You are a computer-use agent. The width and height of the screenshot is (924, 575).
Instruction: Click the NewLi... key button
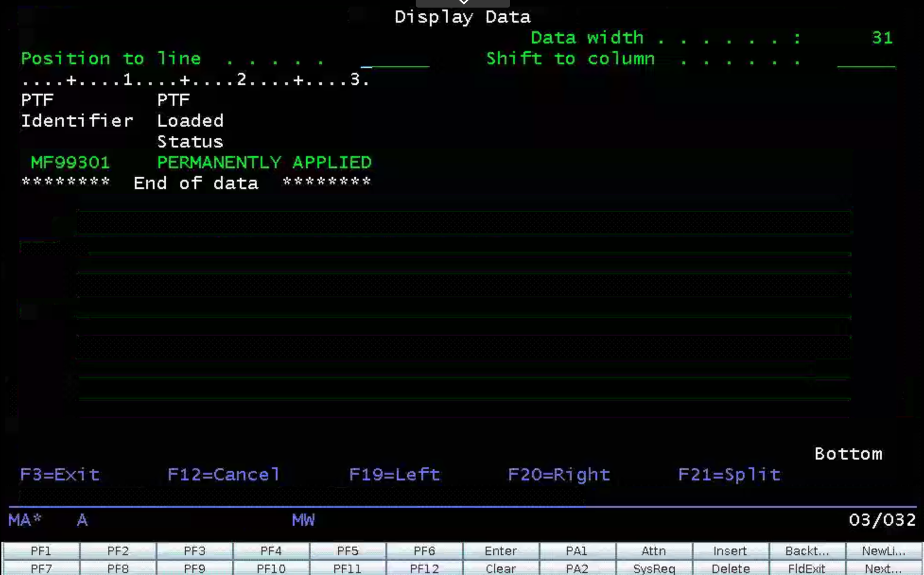coord(884,551)
